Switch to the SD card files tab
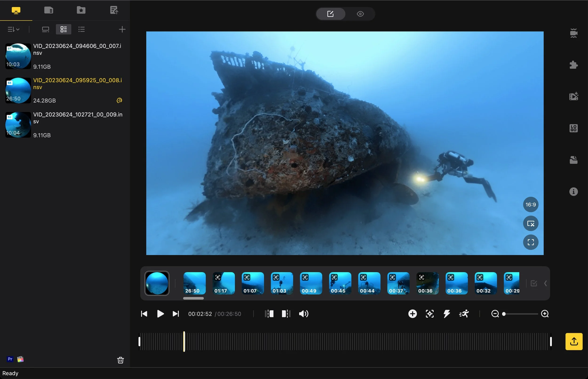This screenshot has height=379, width=588. tap(49, 10)
